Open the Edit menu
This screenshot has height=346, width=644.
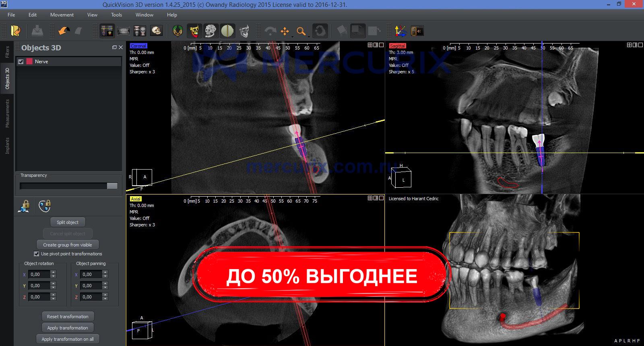click(x=33, y=15)
